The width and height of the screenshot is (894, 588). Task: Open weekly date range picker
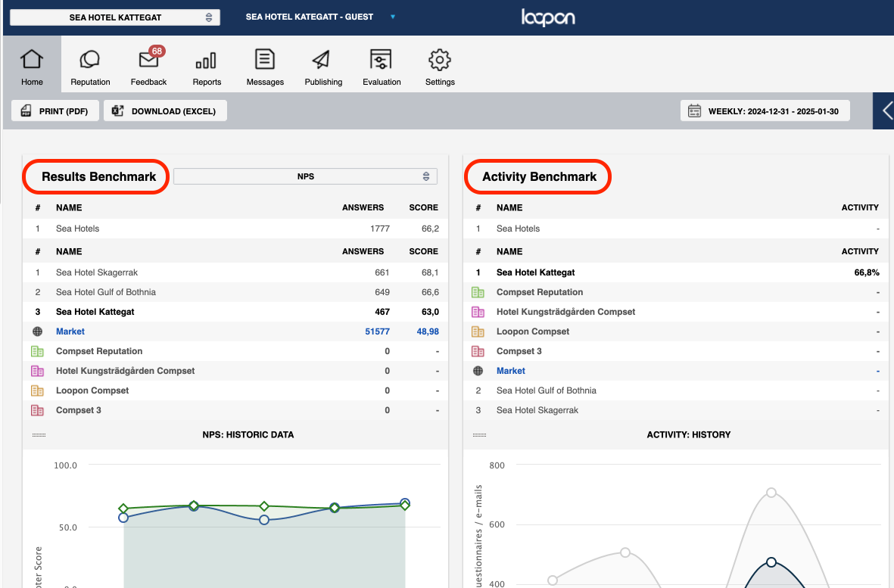click(x=765, y=111)
